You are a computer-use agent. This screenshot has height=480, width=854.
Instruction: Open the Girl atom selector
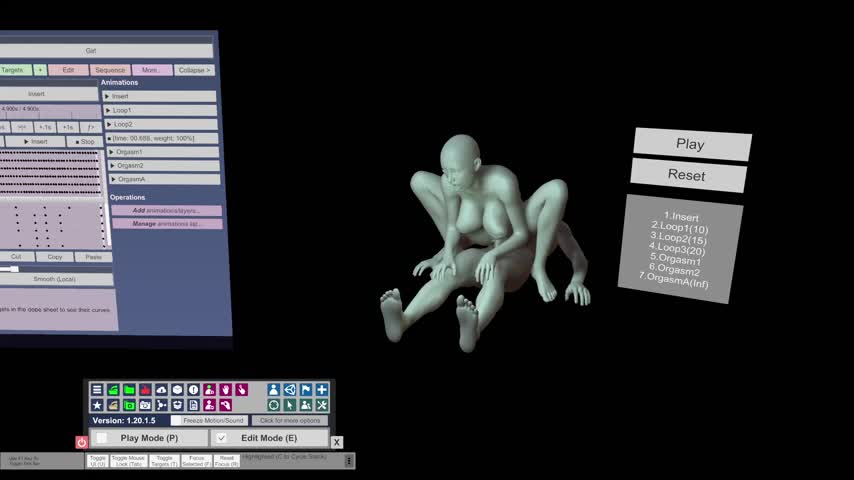coord(91,51)
